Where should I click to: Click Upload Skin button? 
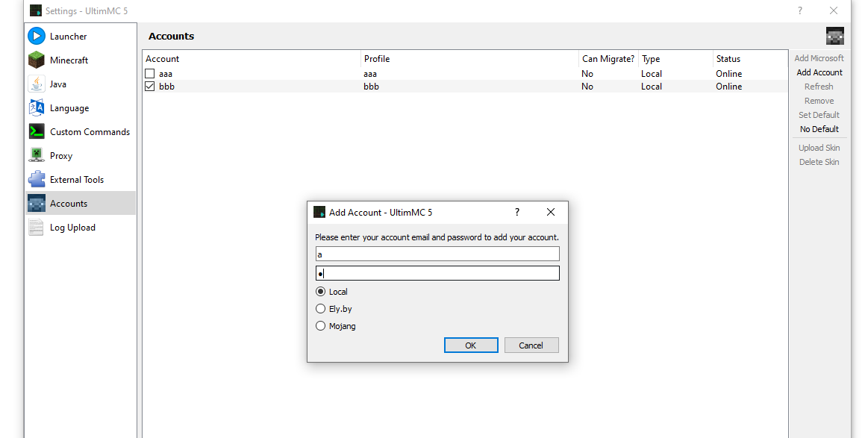pyautogui.click(x=819, y=148)
